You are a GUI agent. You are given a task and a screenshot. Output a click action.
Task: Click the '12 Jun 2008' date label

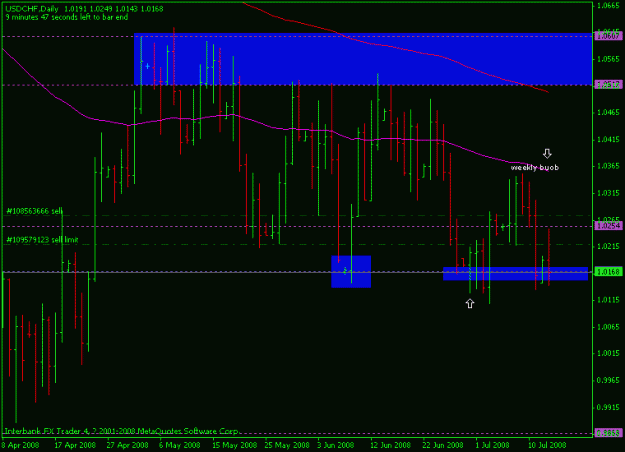pyautogui.click(x=390, y=445)
